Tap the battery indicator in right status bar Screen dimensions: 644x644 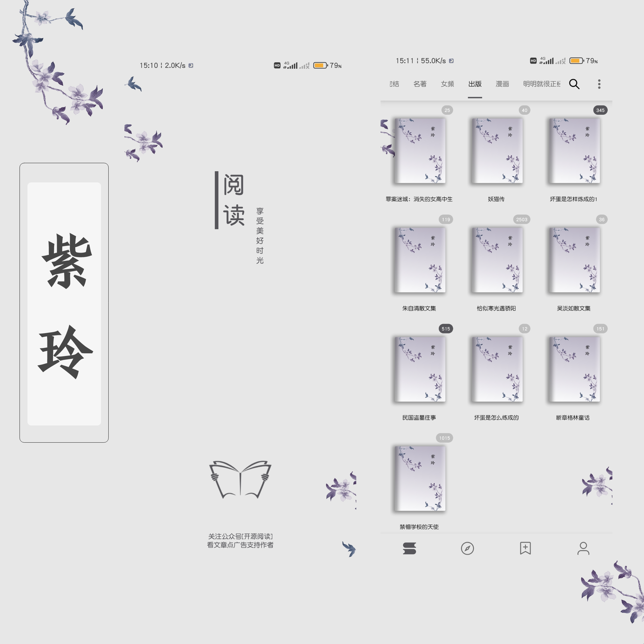576,61
